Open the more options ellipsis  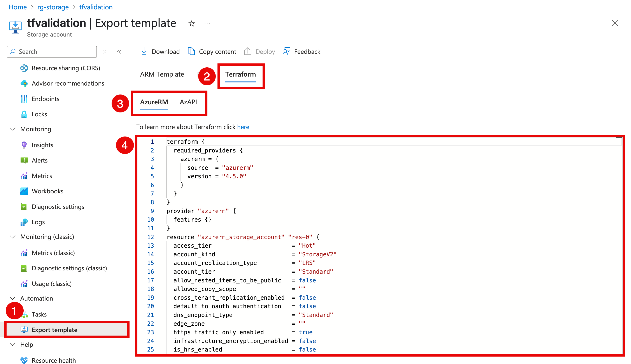point(207,23)
